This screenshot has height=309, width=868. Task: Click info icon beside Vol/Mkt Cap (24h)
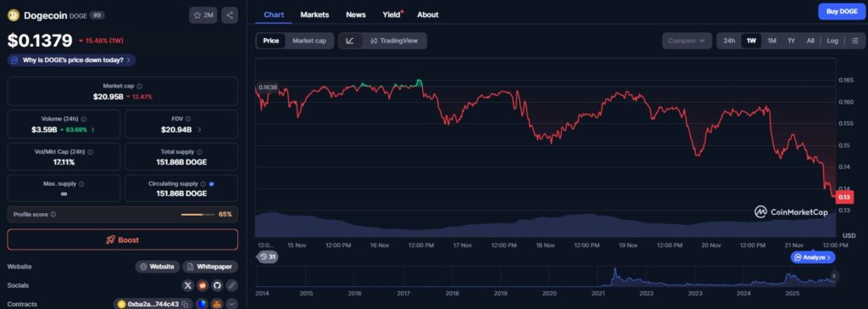tap(90, 151)
